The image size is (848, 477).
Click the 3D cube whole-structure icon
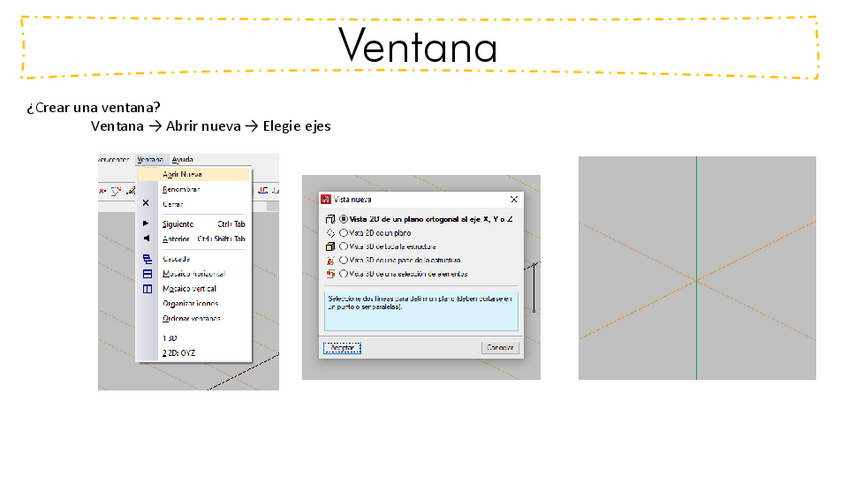pyautogui.click(x=330, y=247)
